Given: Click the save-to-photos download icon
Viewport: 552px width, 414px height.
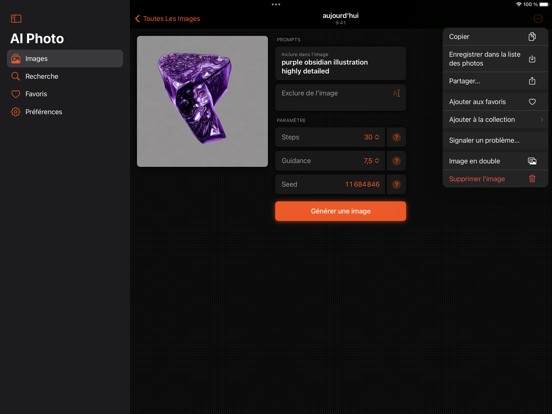Looking at the screenshot, I should point(532,59).
